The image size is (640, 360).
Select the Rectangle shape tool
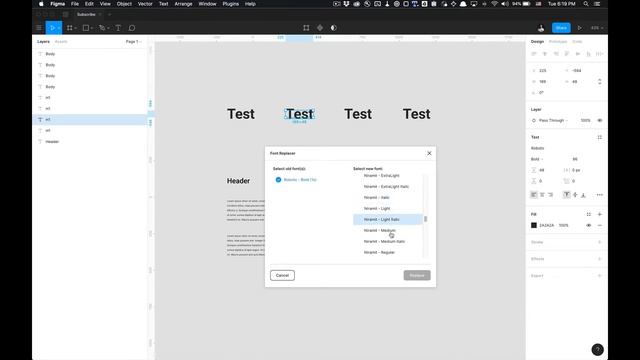[x=86, y=28]
